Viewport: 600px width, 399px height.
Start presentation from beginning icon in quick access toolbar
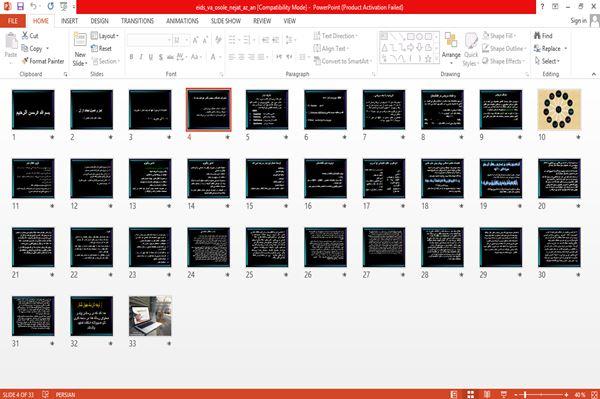point(64,7)
